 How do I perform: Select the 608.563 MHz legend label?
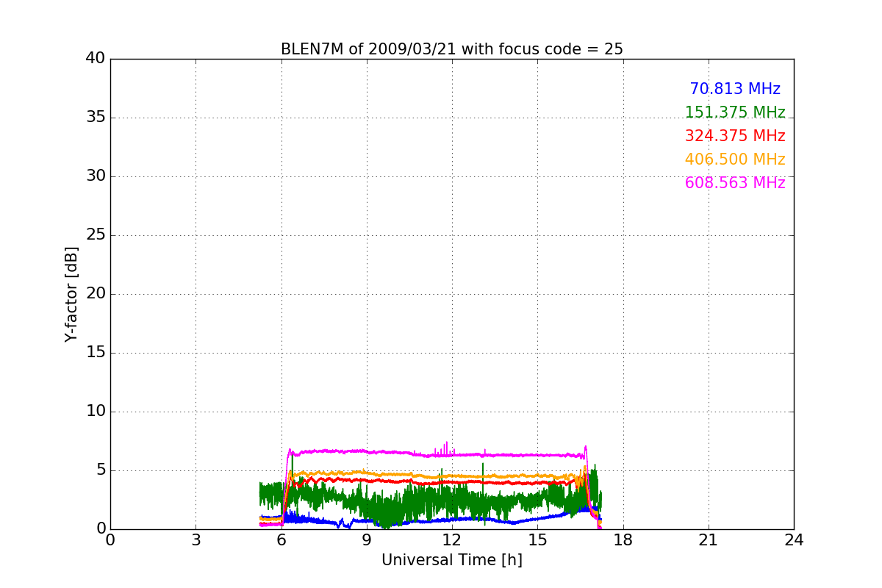pos(735,183)
